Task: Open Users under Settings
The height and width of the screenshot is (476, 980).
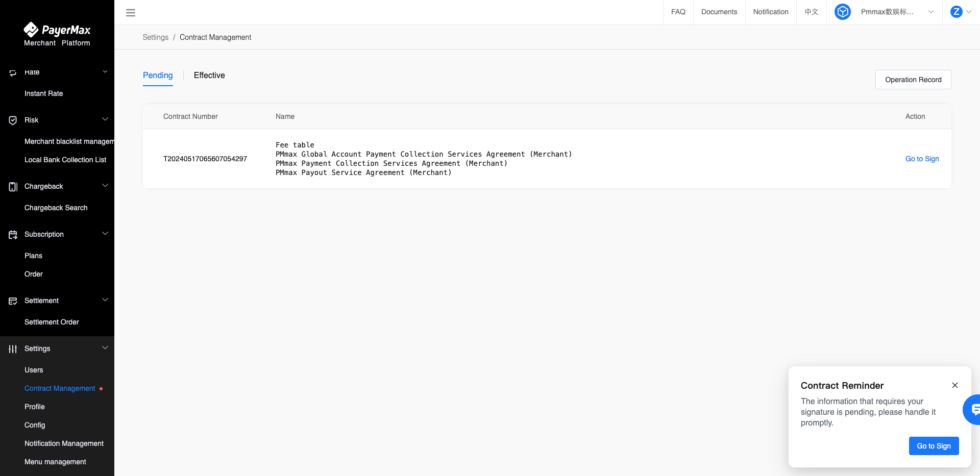Action: click(x=34, y=370)
